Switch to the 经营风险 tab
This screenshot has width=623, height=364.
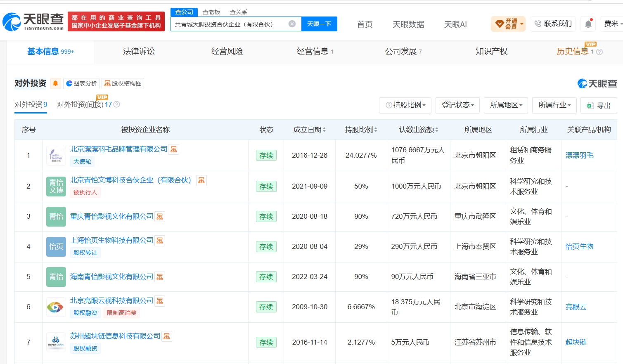[227, 52]
